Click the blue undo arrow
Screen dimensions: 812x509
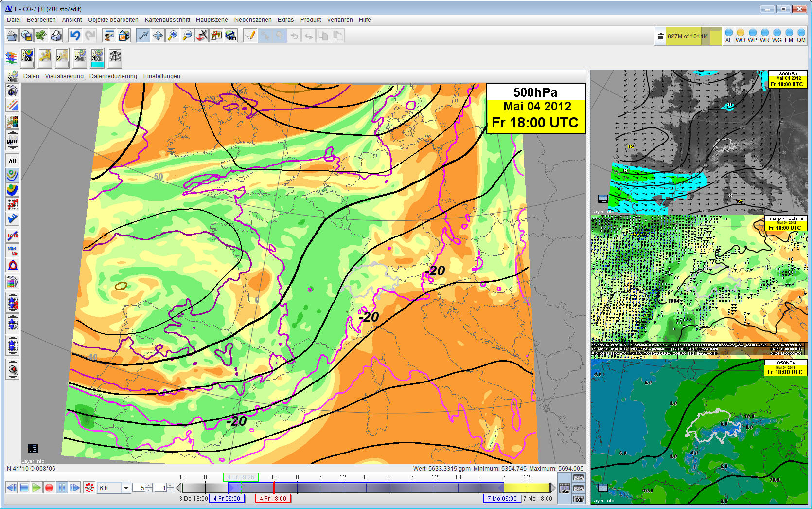tap(75, 36)
